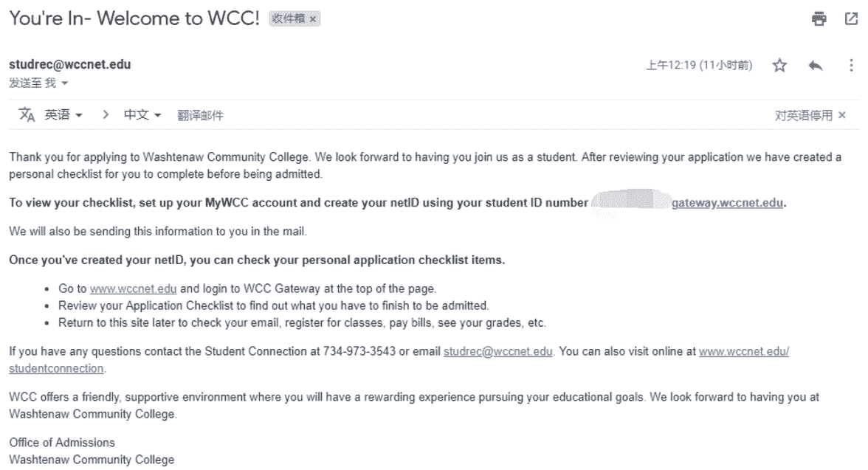
Task: Click the studrec@wccnet.edu email link in body
Action: tap(497, 351)
